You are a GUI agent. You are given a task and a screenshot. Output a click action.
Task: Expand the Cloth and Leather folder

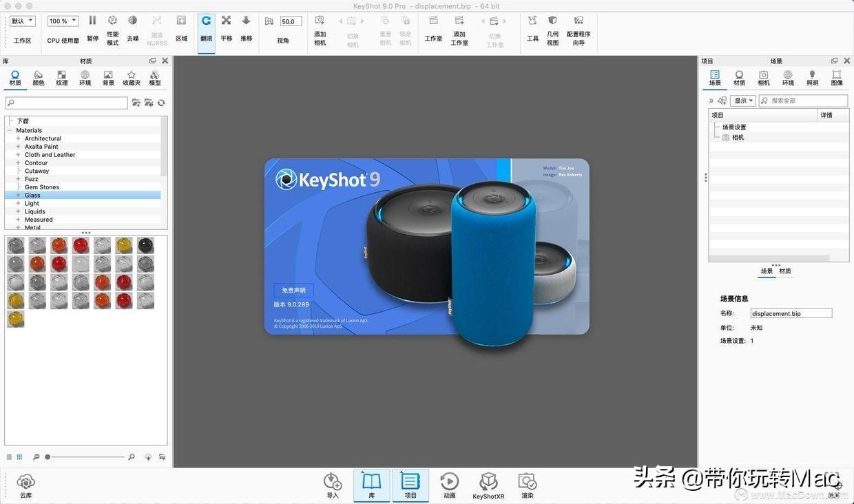[19, 155]
